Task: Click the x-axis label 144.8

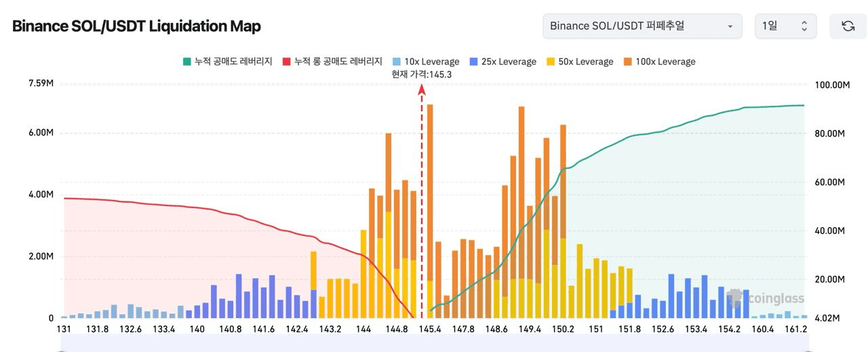Action: coord(397,329)
